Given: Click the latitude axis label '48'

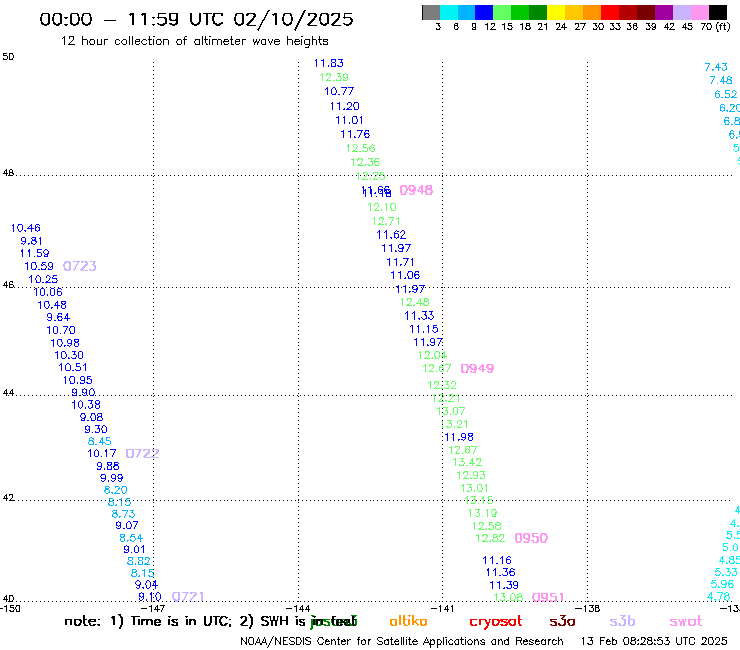Looking at the screenshot, I should (x=8, y=173).
